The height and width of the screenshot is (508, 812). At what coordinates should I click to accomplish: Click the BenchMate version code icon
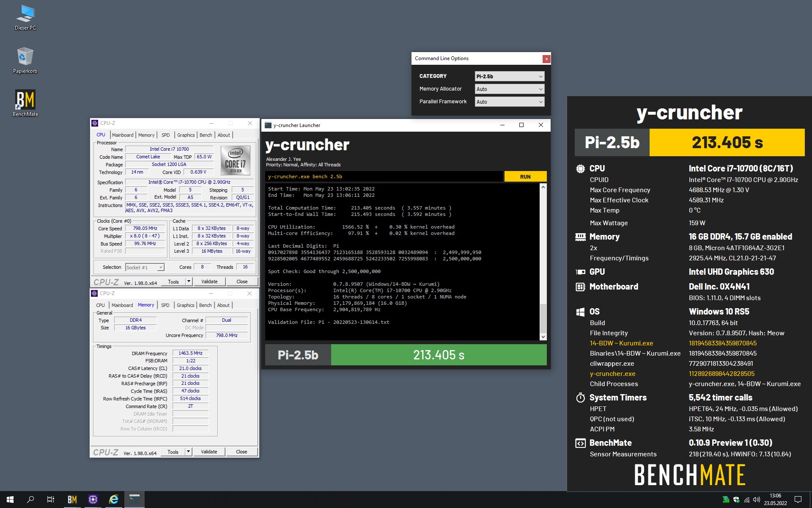tap(580, 443)
